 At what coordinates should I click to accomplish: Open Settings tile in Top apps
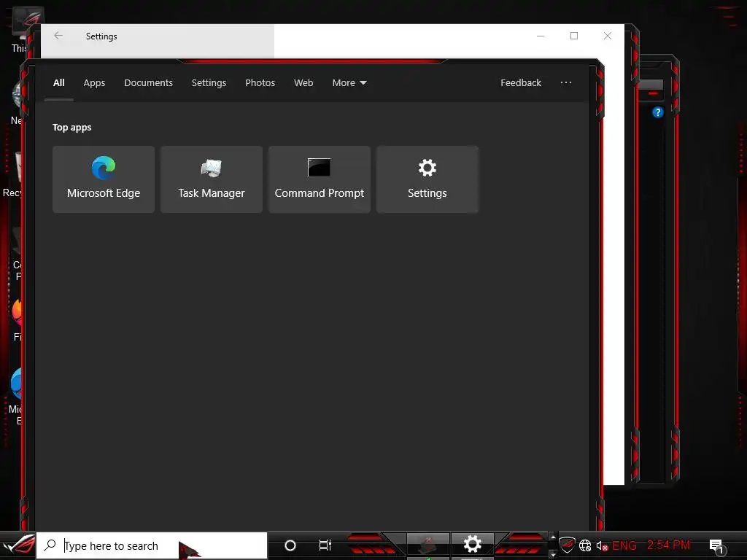click(x=427, y=179)
